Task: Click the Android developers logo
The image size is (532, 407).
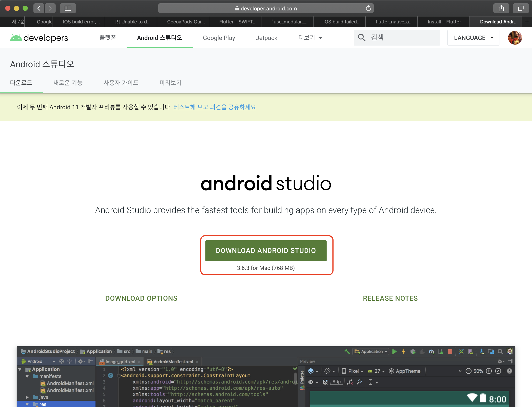Action: point(39,38)
